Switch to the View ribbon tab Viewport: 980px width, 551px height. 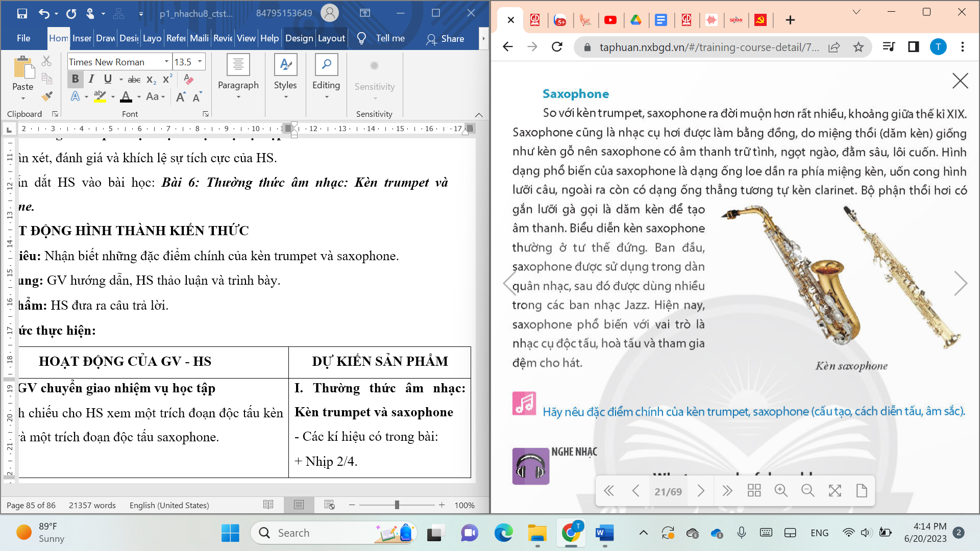[x=246, y=38]
